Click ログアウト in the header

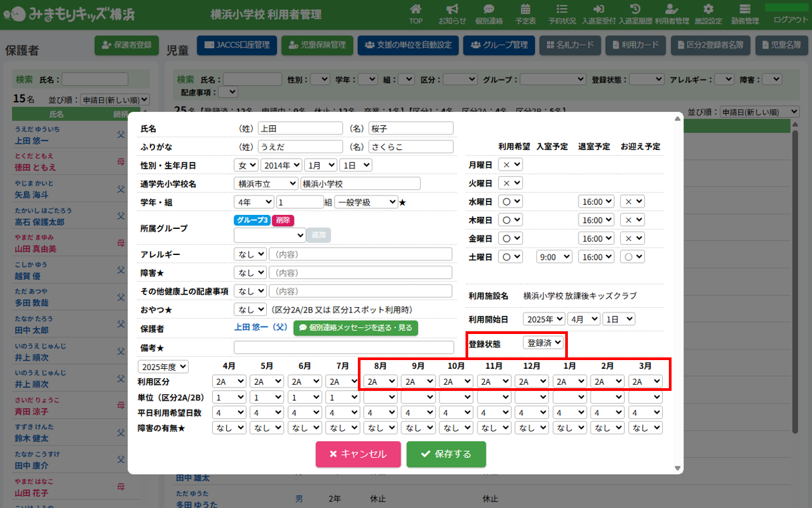pos(790,19)
